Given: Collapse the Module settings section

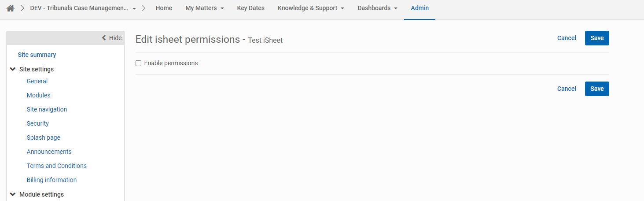Looking at the screenshot, I should [x=13, y=194].
